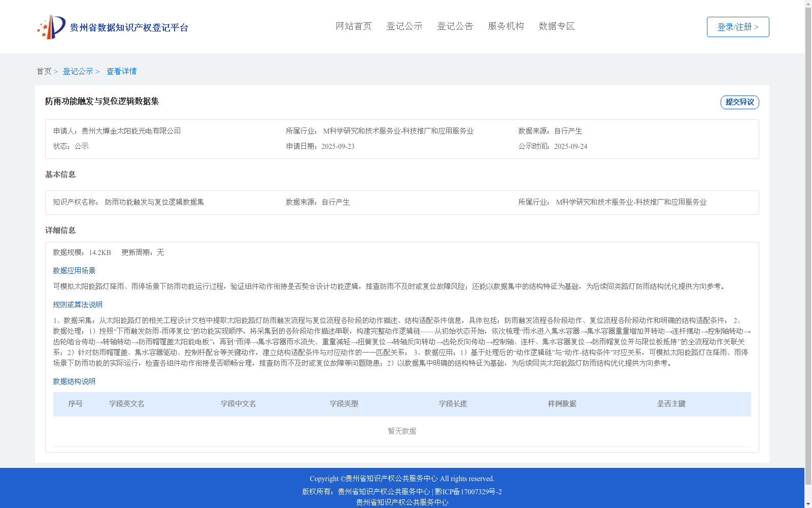The width and height of the screenshot is (812, 508).
Task: Click the Copyright footer line
Action: tap(402, 479)
